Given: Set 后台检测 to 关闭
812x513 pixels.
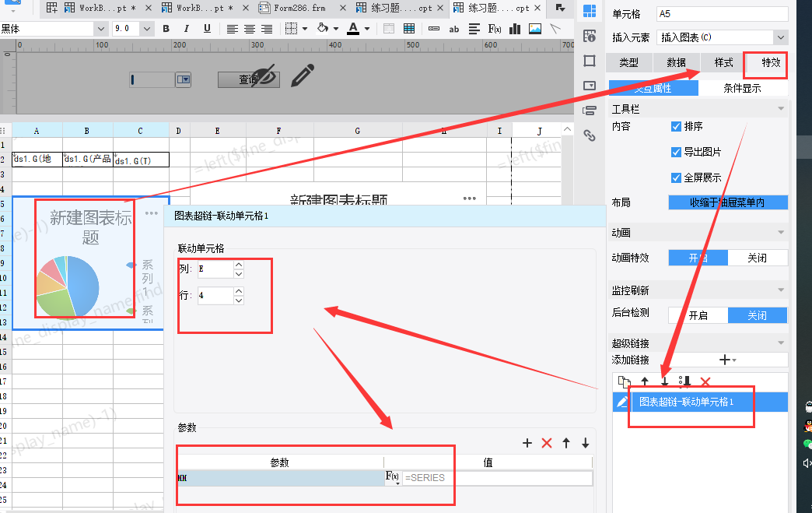Looking at the screenshot, I should tap(758, 315).
